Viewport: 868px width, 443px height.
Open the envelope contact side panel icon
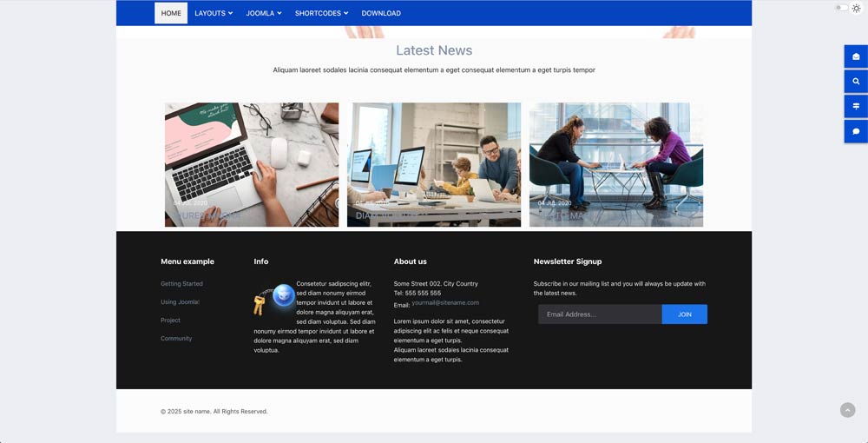click(856, 56)
